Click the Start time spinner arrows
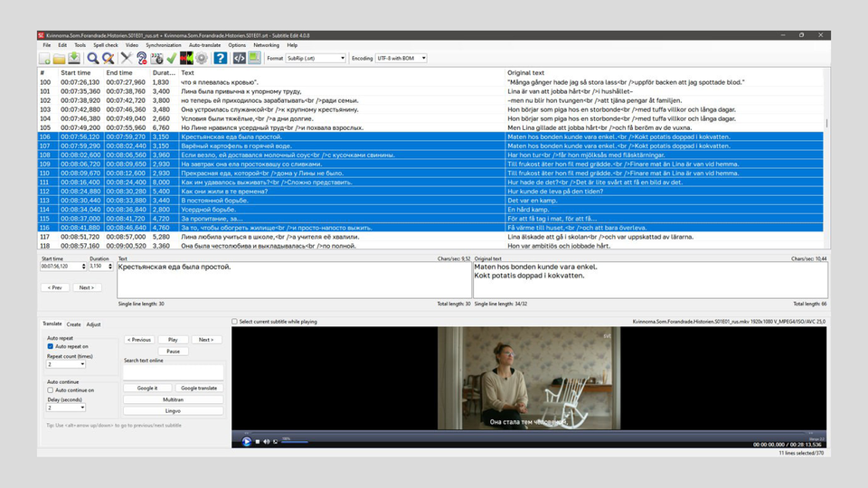This screenshot has width=868, height=488. [83, 266]
